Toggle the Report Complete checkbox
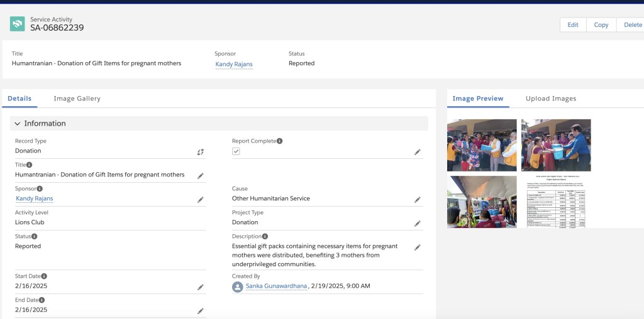The width and height of the screenshot is (644, 319). pyautogui.click(x=236, y=151)
